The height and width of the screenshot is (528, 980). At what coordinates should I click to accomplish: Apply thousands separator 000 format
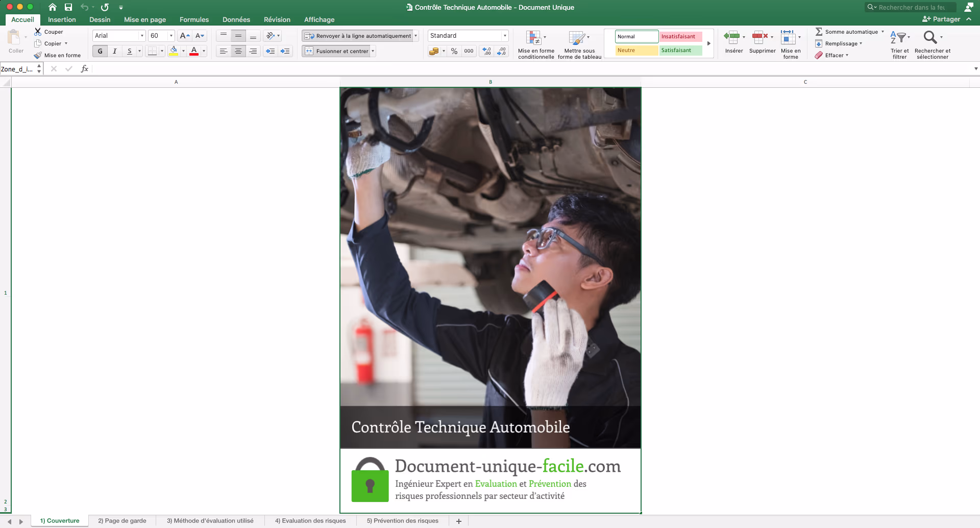tap(469, 51)
